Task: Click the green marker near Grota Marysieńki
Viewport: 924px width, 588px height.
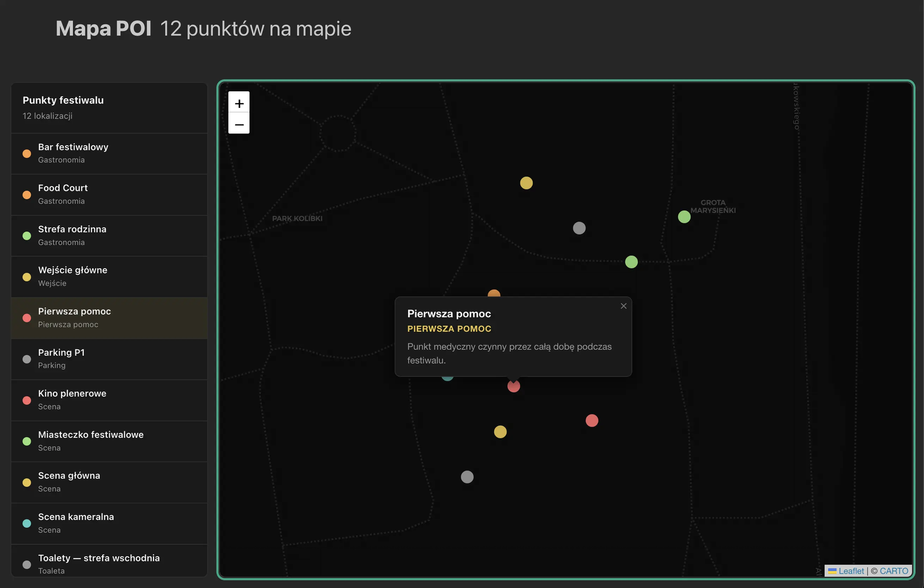Action: point(684,217)
